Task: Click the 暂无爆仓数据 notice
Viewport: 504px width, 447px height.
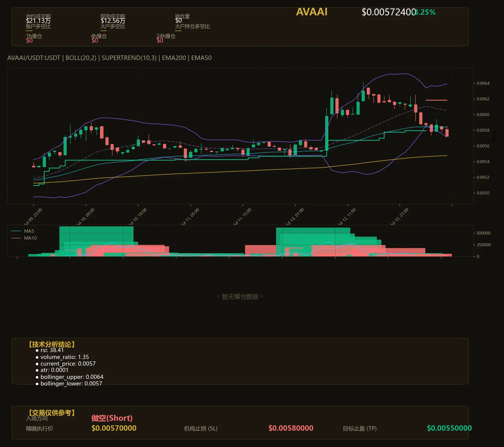Action: 240,297
